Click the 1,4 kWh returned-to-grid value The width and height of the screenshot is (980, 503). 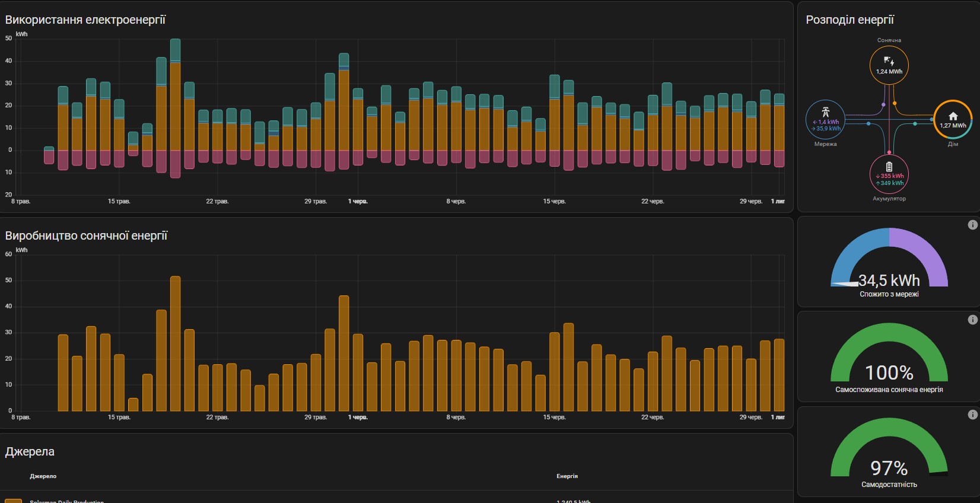click(x=826, y=122)
